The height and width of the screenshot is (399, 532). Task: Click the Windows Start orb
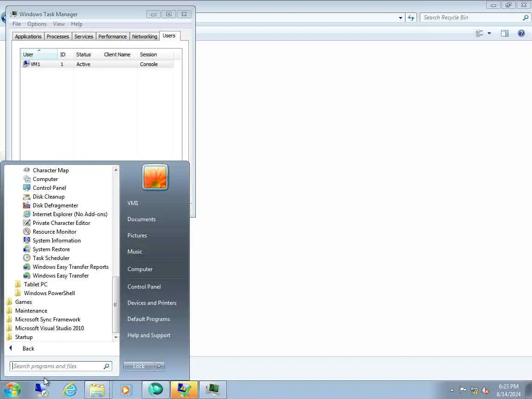click(x=12, y=389)
